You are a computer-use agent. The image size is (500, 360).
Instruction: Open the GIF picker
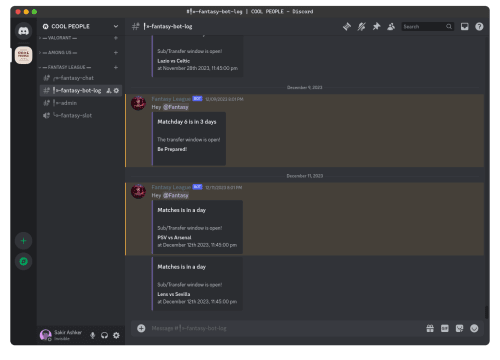click(x=445, y=329)
